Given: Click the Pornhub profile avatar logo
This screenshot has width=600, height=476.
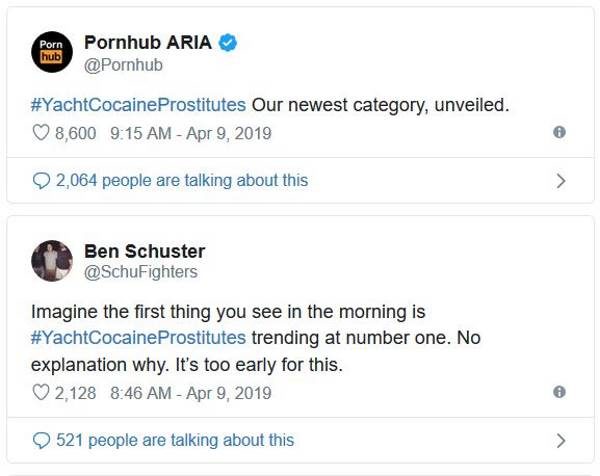Looking at the screenshot, I should tap(52, 52).
